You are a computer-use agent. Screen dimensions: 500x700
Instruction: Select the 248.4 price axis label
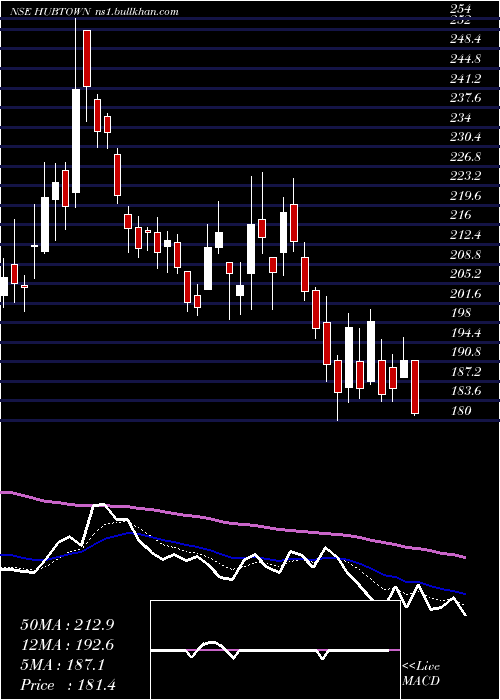465,39
